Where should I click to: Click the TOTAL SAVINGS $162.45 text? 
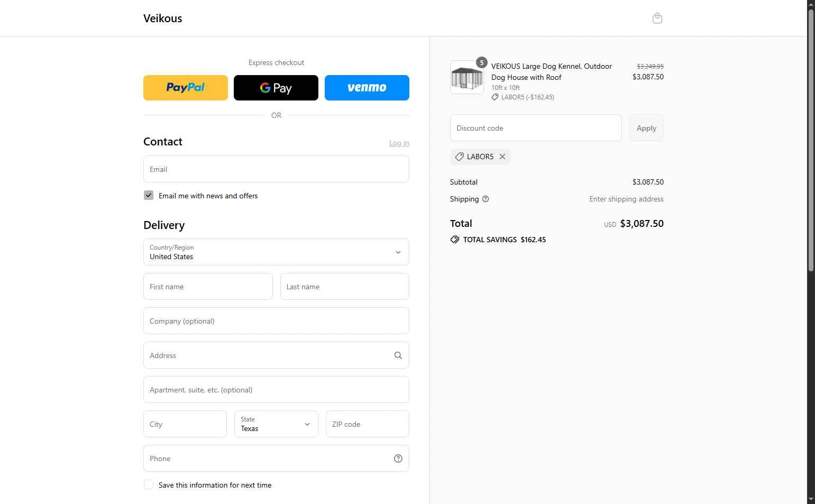coord(505,240)
